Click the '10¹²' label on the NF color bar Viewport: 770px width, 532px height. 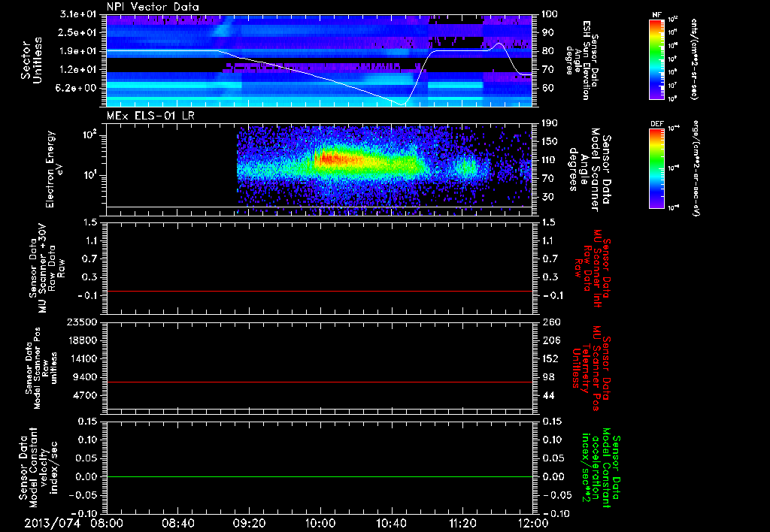(673, 19)
